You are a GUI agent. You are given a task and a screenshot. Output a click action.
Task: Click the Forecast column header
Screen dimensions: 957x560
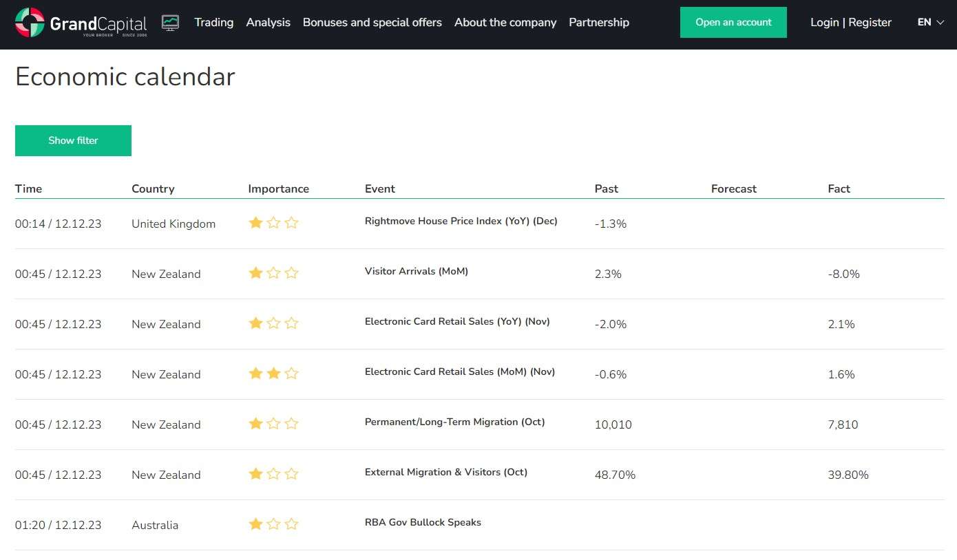click(734, 189)
